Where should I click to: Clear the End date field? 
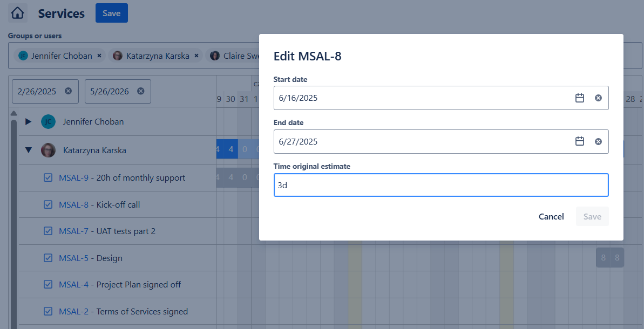point(598,141)
